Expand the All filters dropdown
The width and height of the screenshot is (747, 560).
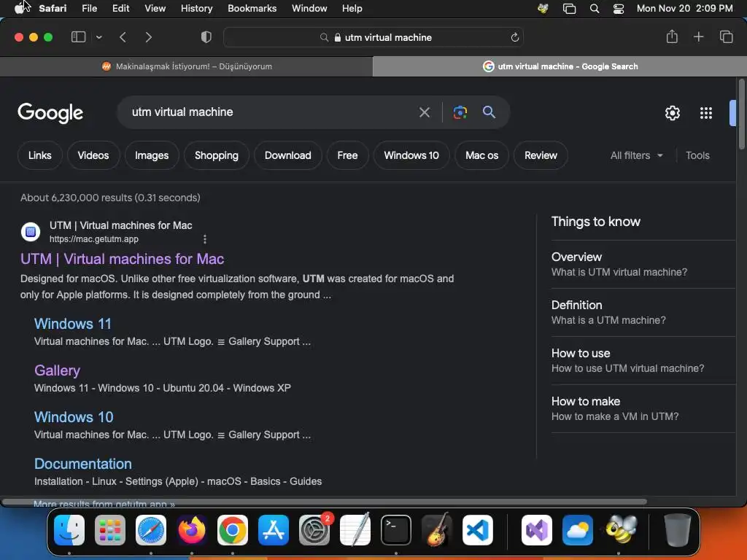tap(636, 155)
